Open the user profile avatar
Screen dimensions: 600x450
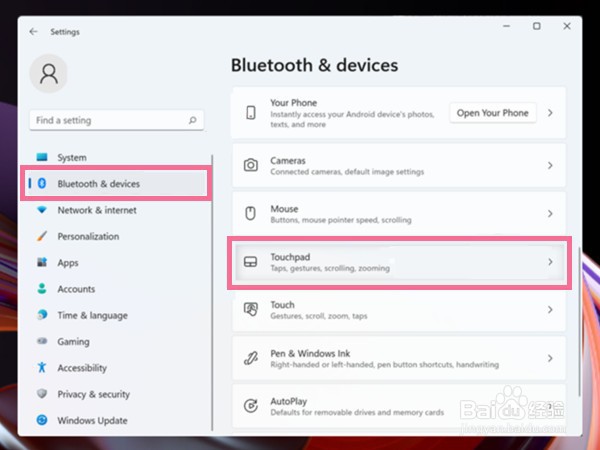point(49,73)
